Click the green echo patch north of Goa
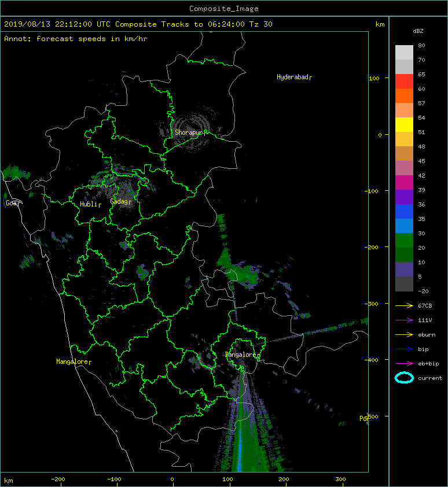The width and height of the screenshot is (448, 487). [16, 173]
